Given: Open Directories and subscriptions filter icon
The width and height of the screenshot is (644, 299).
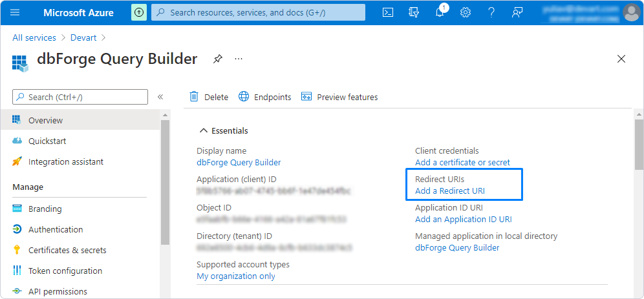Looking at the screenshot, I should pos(414,12).
